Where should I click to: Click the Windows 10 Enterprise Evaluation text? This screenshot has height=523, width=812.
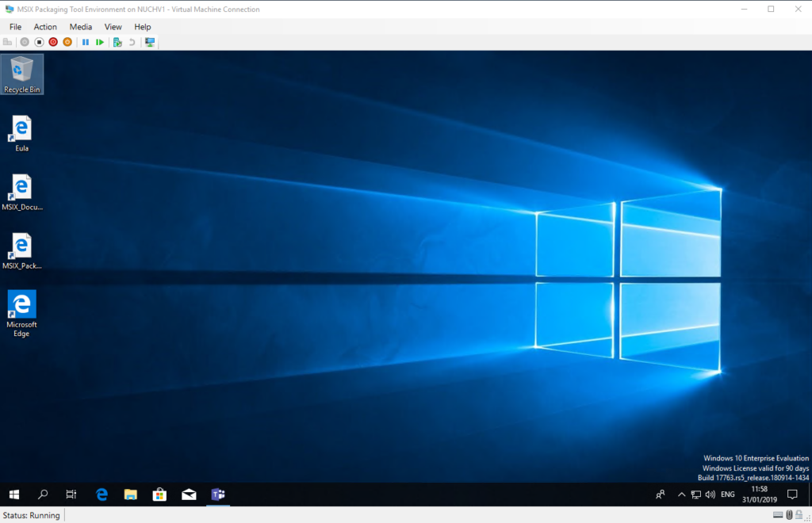coord(756,458)
